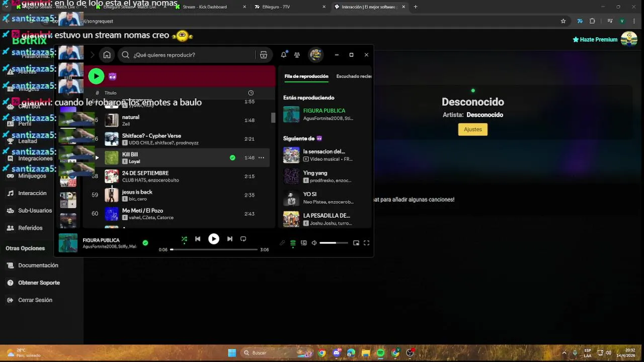Play the playlist with green play button
Viewport: 644px width, 362px height.
pos(96,76)
